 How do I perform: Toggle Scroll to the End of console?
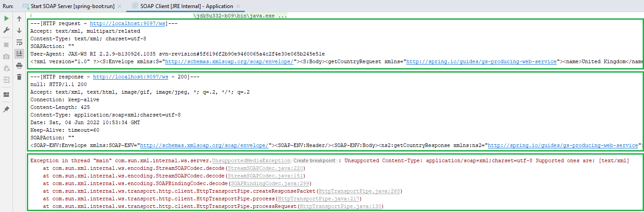click(x=19, y=54)
